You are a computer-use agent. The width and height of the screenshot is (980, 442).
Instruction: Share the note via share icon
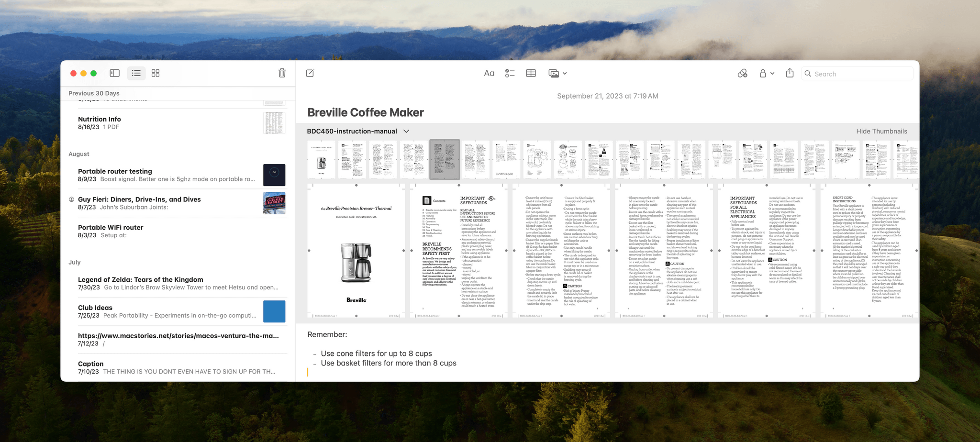pos(790,73)
